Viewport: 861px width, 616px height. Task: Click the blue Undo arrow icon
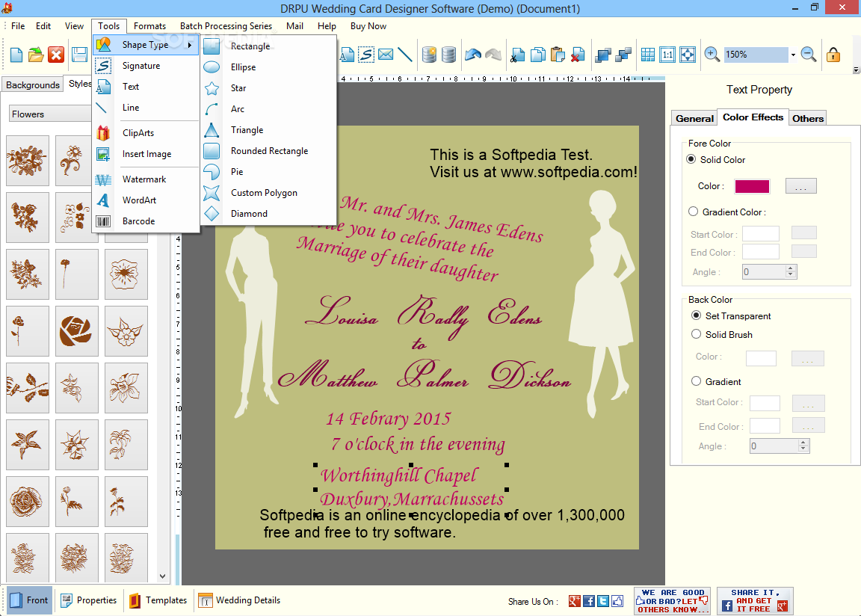point(473,55)
